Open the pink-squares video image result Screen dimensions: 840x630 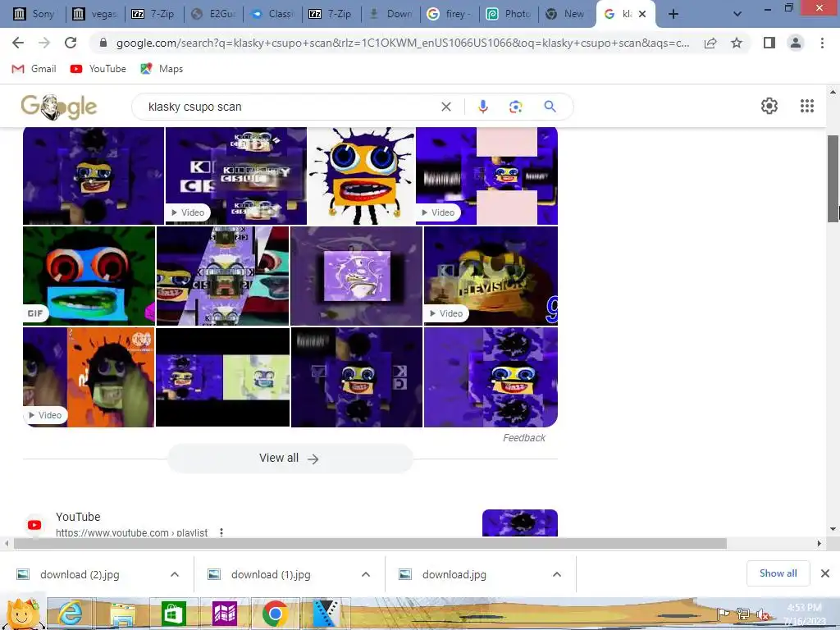click(487, 176)
